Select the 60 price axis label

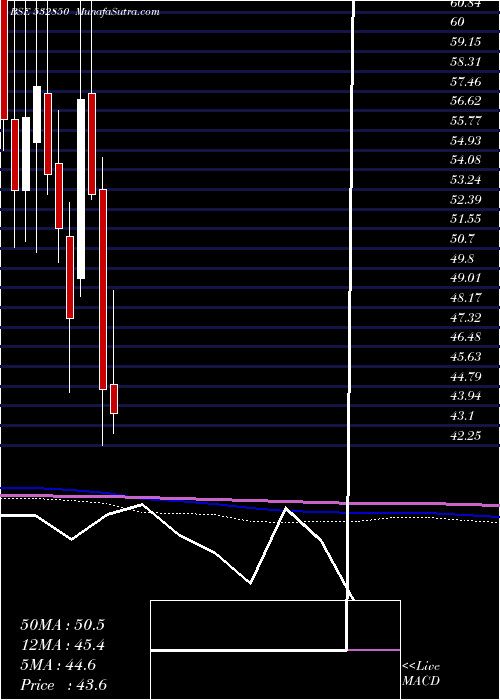pyautogui.click(x=458, y=22)
